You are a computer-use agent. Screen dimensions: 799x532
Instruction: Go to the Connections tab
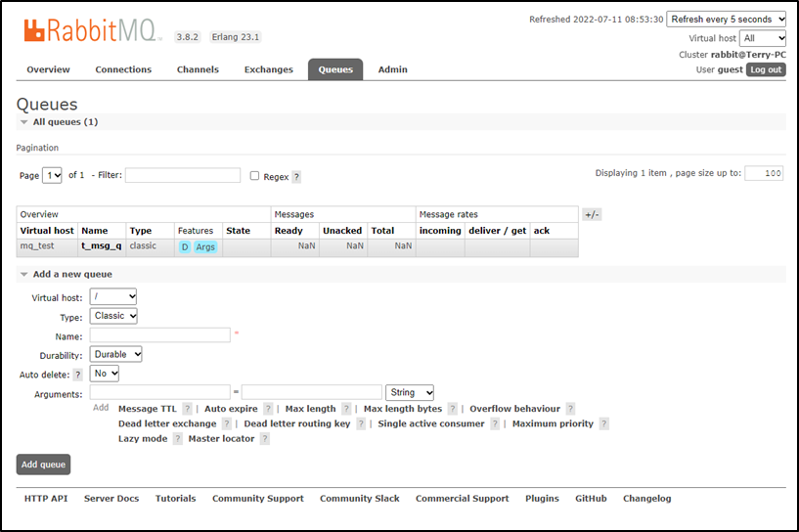[123, 69]
